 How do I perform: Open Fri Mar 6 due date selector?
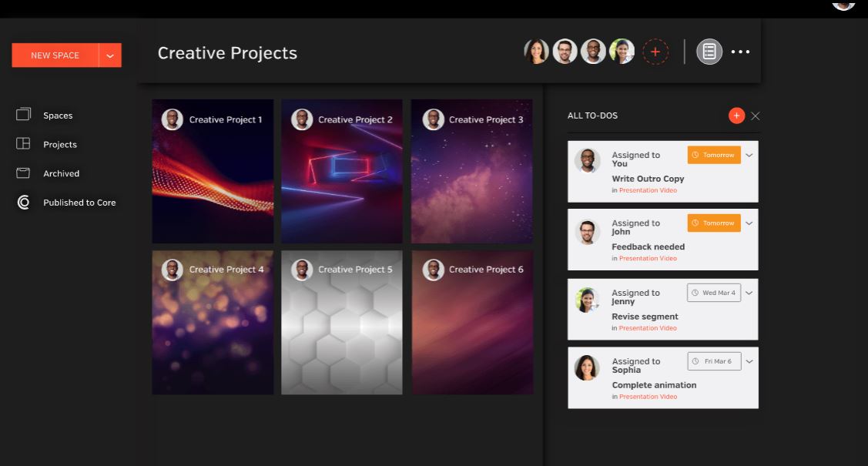coord(713,361)
